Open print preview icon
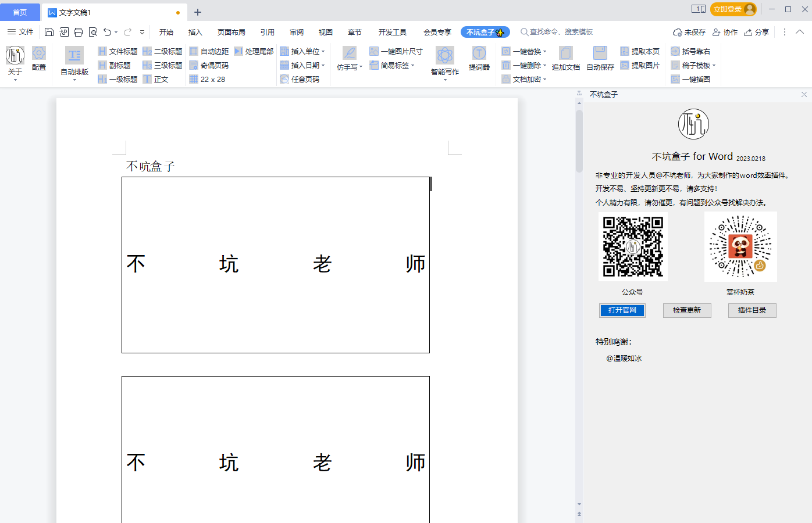The image size is (812, 523). 93,32
